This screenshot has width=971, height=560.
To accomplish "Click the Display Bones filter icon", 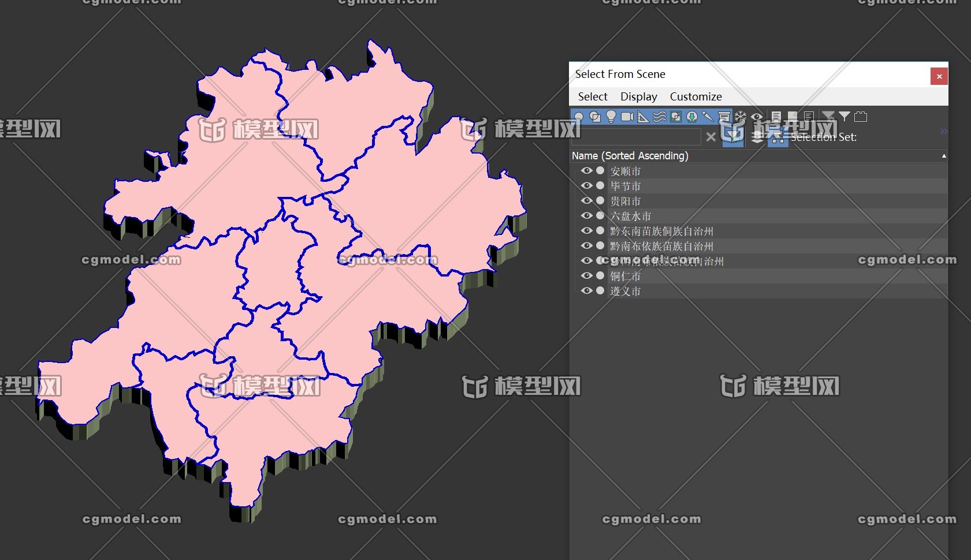I will (708, 115).
